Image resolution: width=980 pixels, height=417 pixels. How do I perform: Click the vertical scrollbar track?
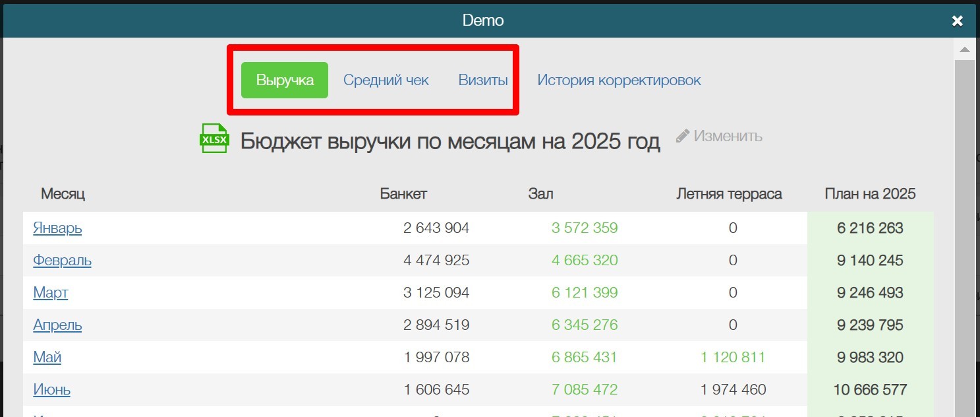964,231
